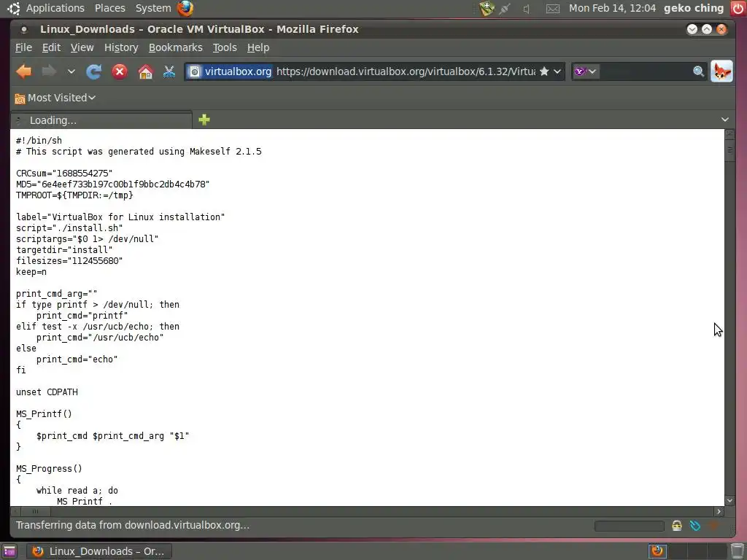
Task: Click the vertical scrollbar thumb
Action: click(729, 150)
